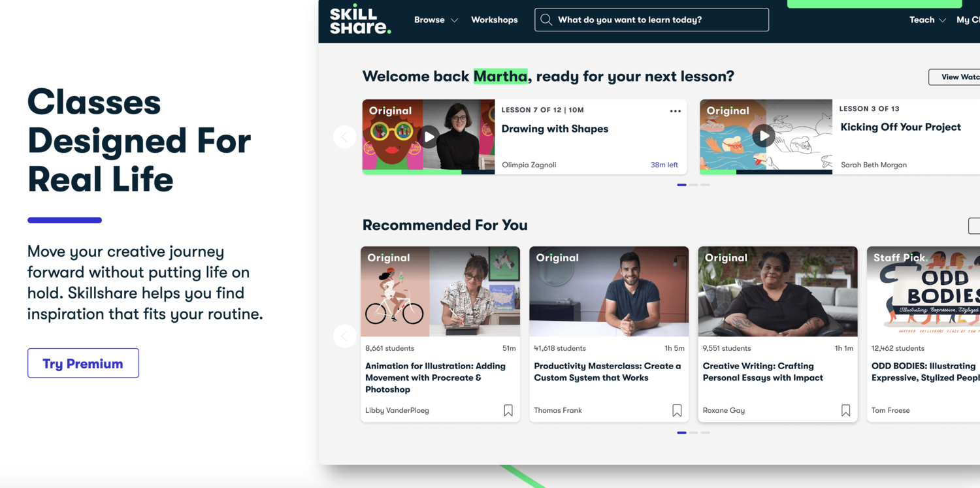
Task: Open the Animation for Illustration class thumbnail
Action: (440, 291)
